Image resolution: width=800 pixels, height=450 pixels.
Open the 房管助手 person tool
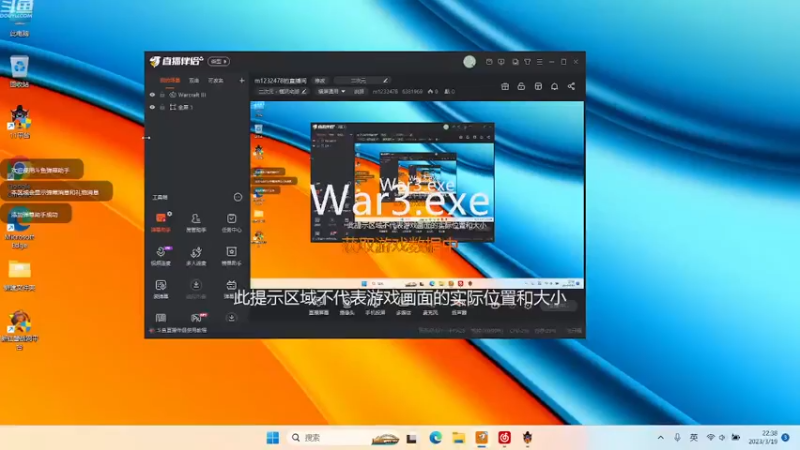coord(196,222)
